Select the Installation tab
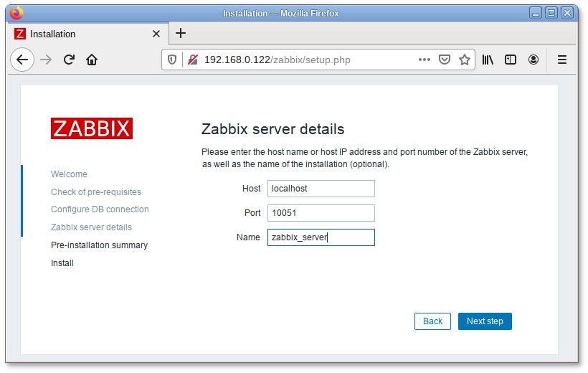The height and width of the screenshot is (373, 588). (x=87, y=34)
